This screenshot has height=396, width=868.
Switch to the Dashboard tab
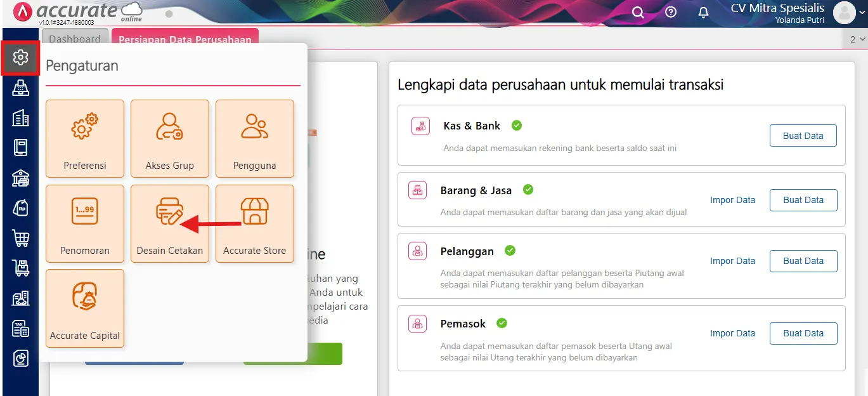74,39
